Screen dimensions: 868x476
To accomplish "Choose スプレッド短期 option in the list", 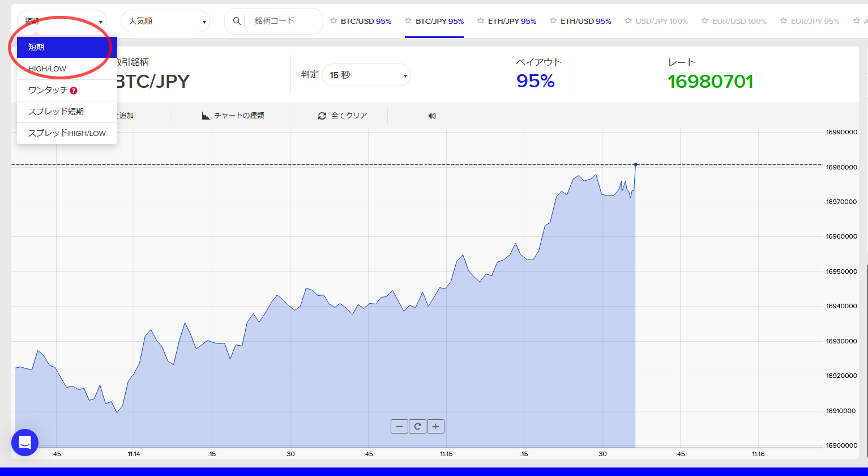I will tap(56, 112).
